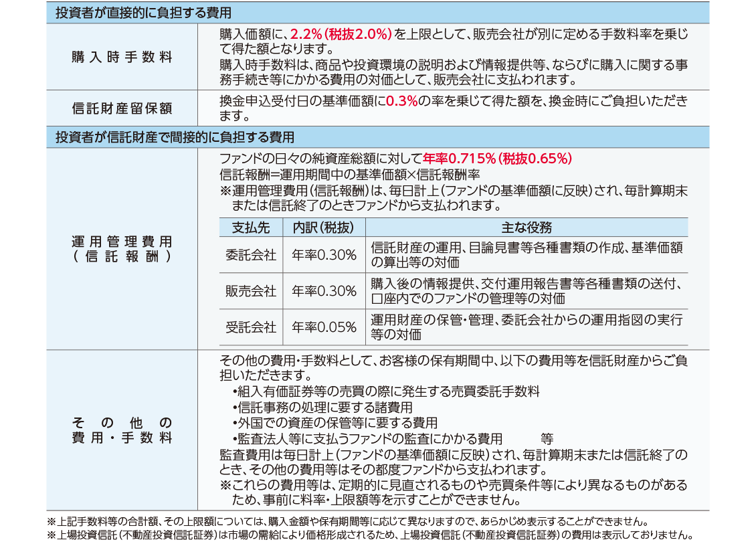756x548 pixels.
Task: Click the 信託事務の処理に要する諸費用 bullet
Action: (x=322, y=407)
